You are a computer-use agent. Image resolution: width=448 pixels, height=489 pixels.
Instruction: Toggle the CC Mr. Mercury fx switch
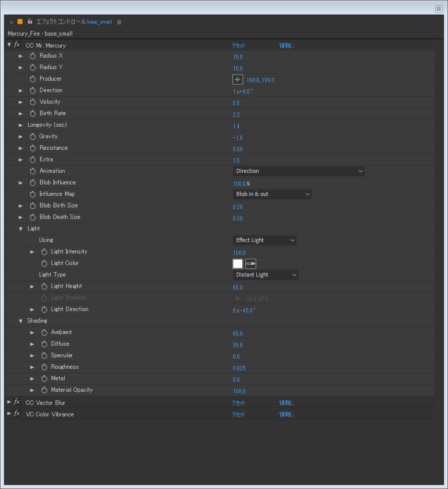click(17, 45)
